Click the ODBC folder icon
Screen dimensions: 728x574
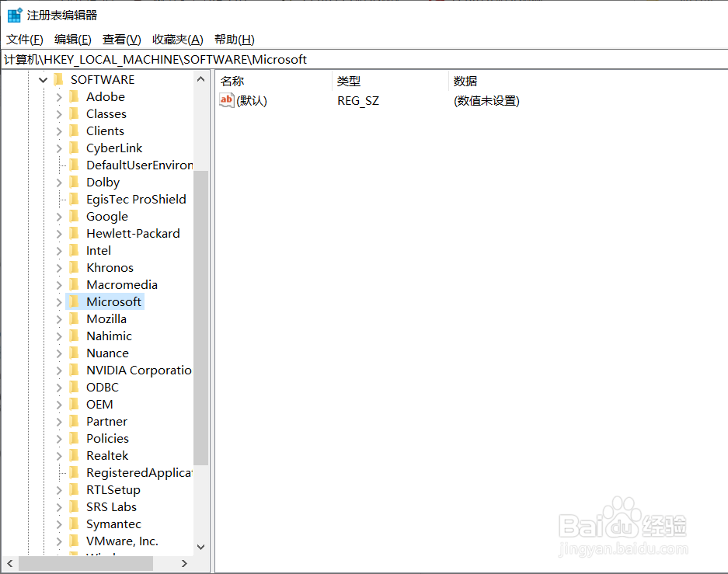pos(74,387)
